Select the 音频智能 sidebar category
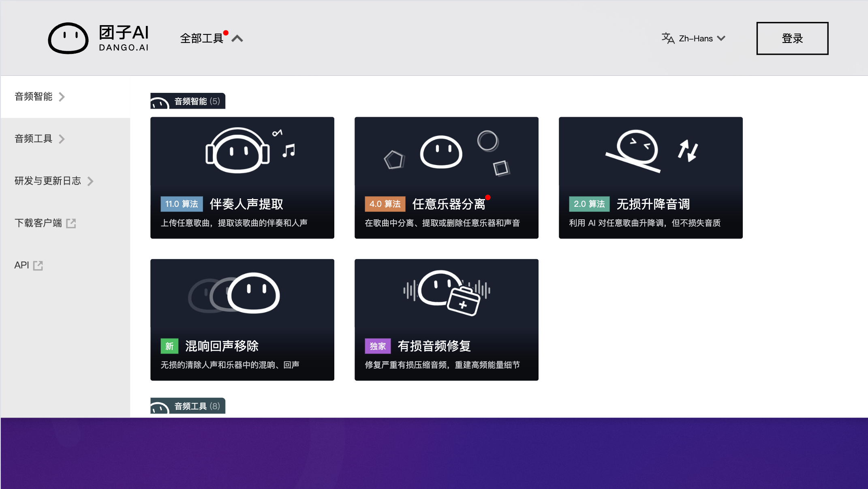This screenshot has width=868, height=489. [x=39, y=97]
